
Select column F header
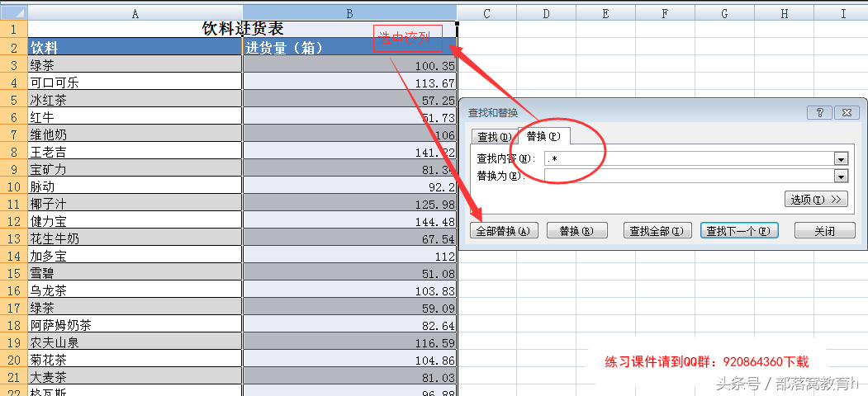[x=666, y=13]
